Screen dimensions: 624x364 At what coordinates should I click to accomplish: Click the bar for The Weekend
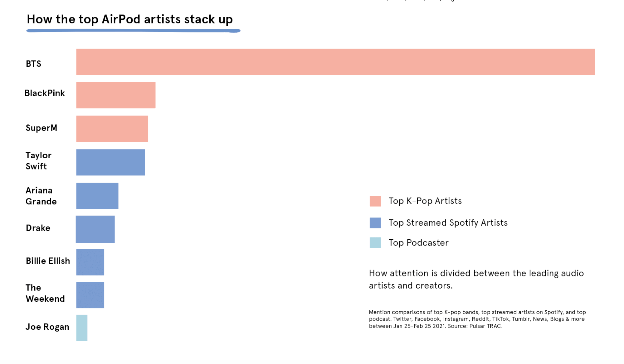[90, 295]
